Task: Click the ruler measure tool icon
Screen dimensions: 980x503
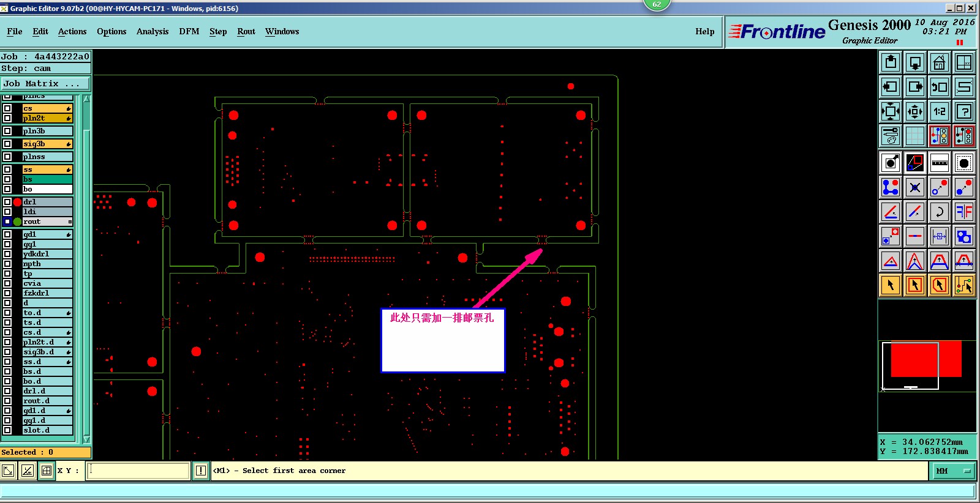Action: (x=940, y=163)
